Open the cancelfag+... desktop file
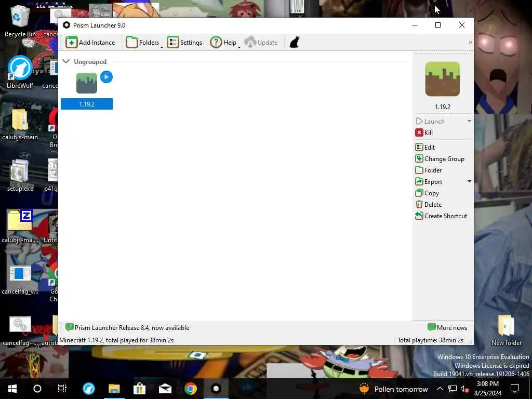Screen dimensions: 532x399 coord(20,330)
